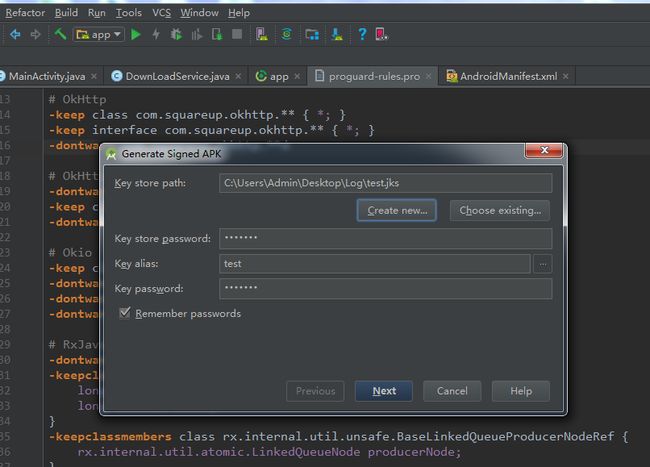Click 'BaseLinkedQueueProducerNodeRef' class name text
The image size is (650, 467).
point(505,437)
